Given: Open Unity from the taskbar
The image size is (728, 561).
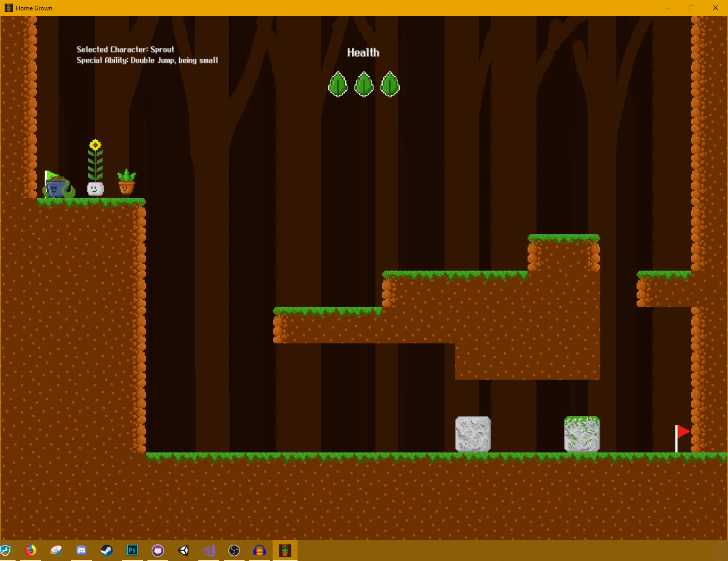Looking at the screenshot, I should click(183, 551).
